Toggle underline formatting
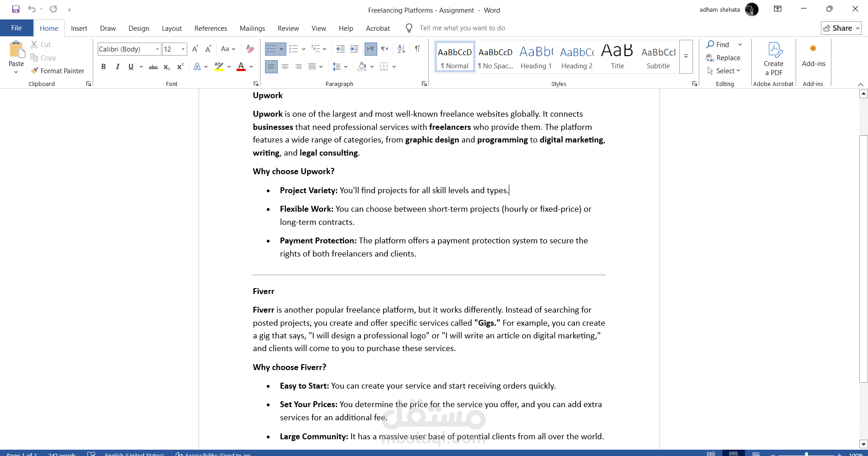This screenshot has height=456, width=868. click(x=131, y=66)
